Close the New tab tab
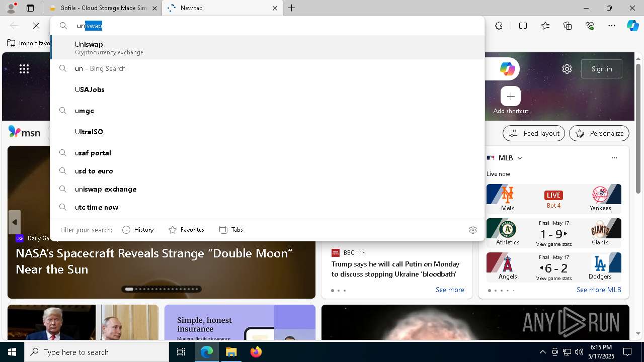Screen dimensions: 644x362 [x=275, y=8]
